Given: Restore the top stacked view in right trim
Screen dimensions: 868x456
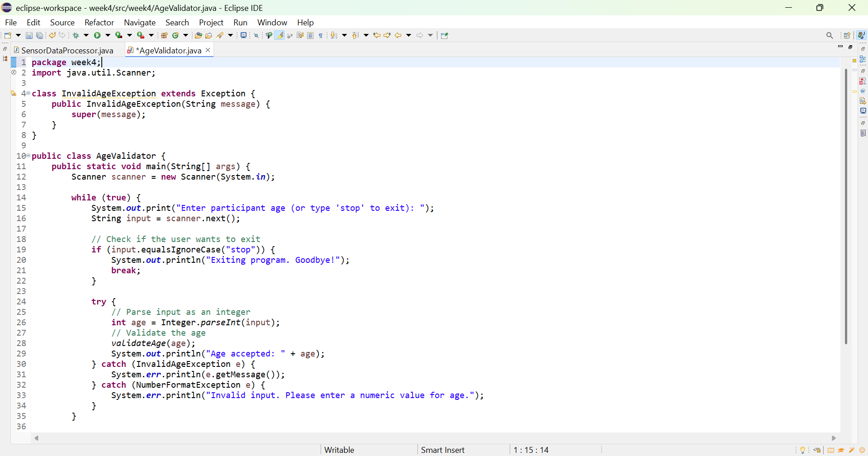Looking at the screenshot, I should 863,49.
